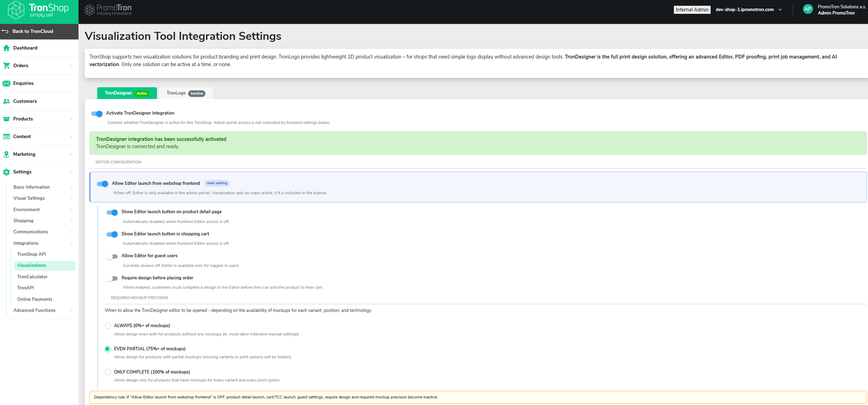Click the Content page icon
This screenshot has width=868, height=405.
pyautogui.click(x=6, y=137)
